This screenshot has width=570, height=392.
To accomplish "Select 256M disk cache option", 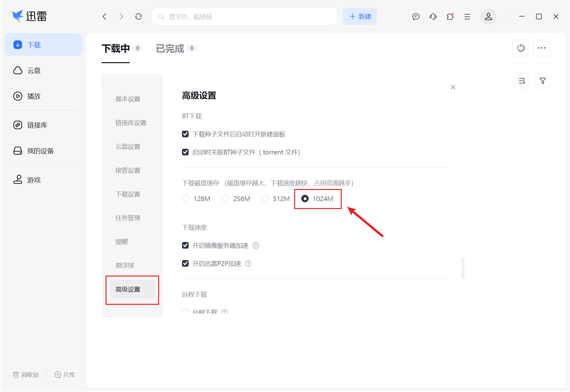I will click(x=225, y=199).
